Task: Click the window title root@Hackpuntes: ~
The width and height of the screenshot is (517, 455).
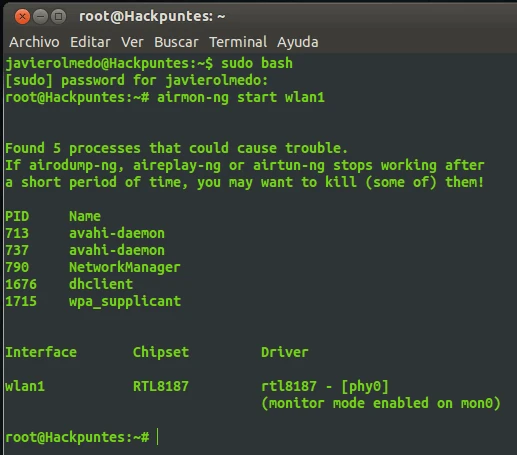Action: coord(152,16)
